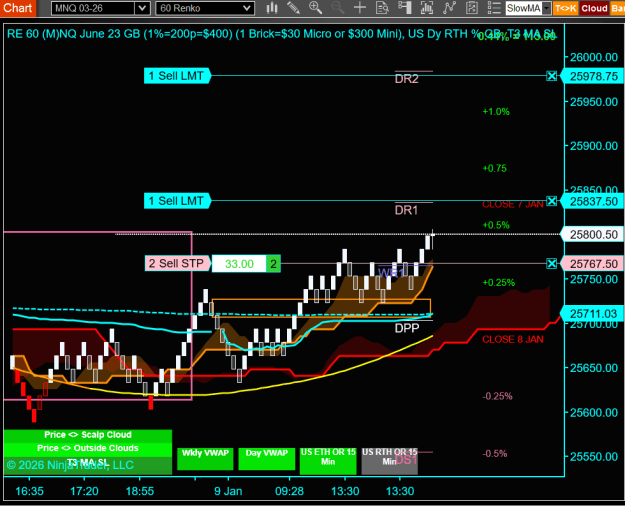
Task: Click the 25978.75 price axis marker
Action: pyautogui.click(x=592, y=76)
